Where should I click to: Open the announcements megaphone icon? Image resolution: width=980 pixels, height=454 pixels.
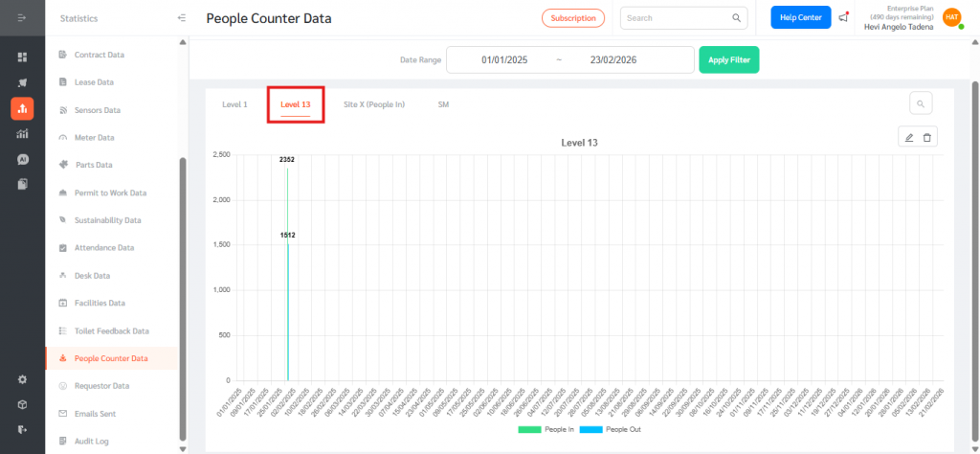click(x=843, y=17)
